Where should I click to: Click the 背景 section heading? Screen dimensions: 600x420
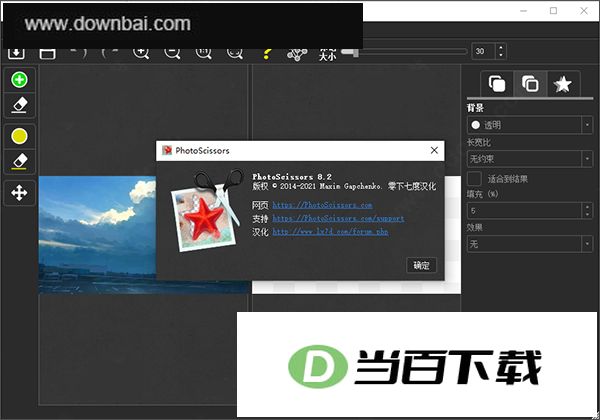[475, 108]
